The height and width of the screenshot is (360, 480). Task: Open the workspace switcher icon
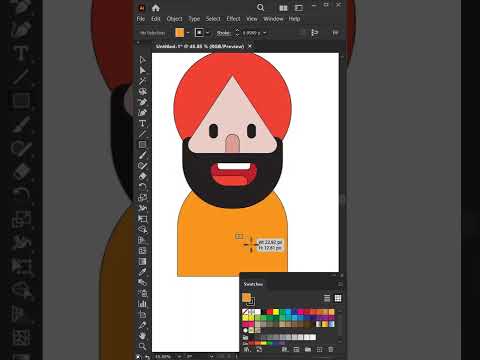(299, 8)
